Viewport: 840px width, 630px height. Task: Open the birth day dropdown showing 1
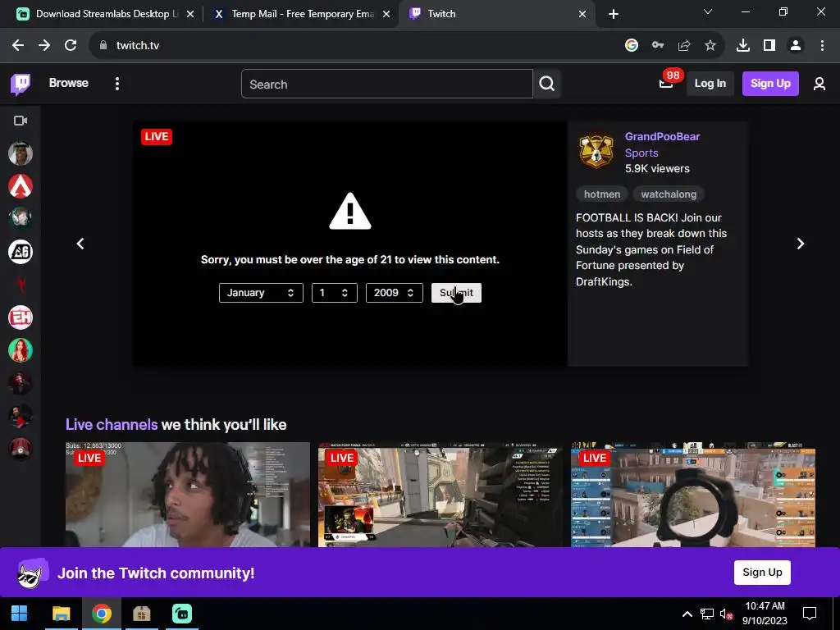click(335, 293)
